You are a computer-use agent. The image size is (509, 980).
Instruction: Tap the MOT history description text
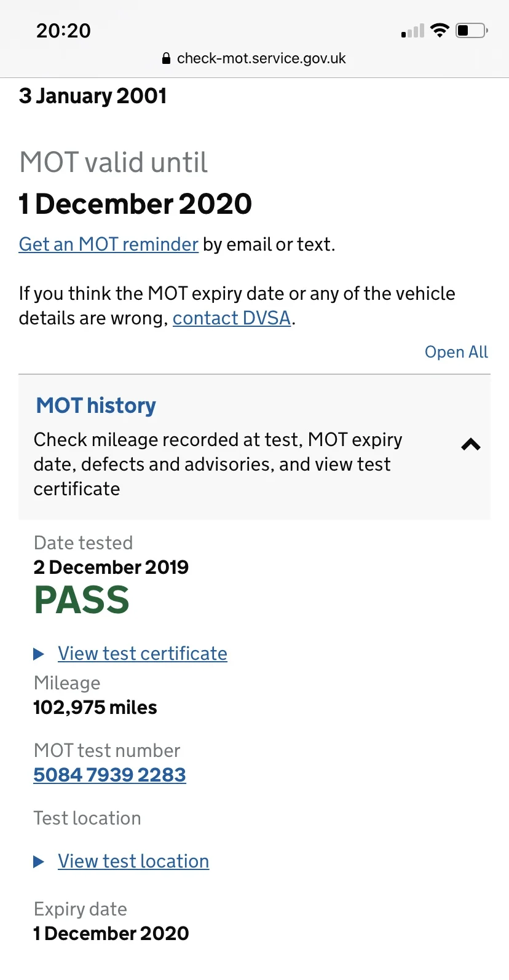(218, 464)
